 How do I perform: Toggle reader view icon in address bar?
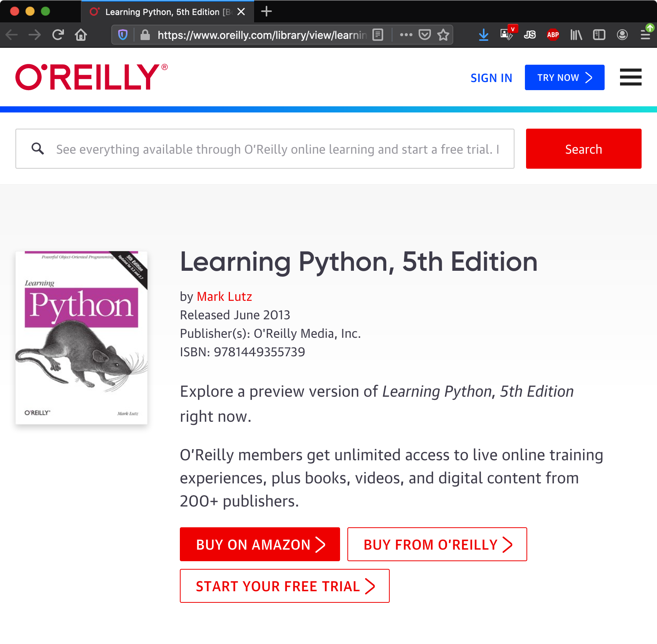coord(378,35)
